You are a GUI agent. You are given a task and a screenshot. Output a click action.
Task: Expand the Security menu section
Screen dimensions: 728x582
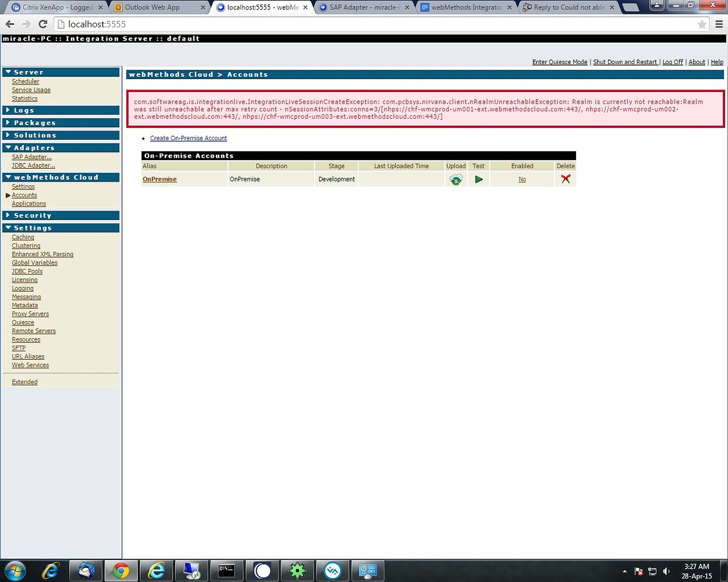click(x=61, y=215)
